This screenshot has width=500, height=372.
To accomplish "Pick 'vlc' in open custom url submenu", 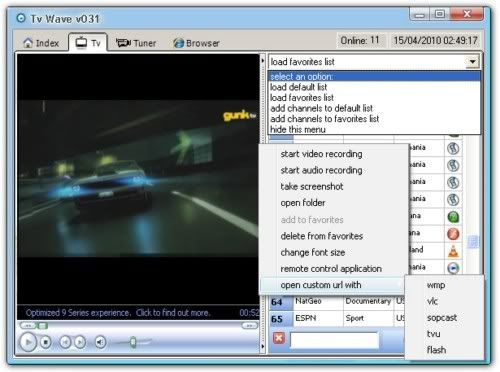I will pyautogui.click(x=432, y=301).
